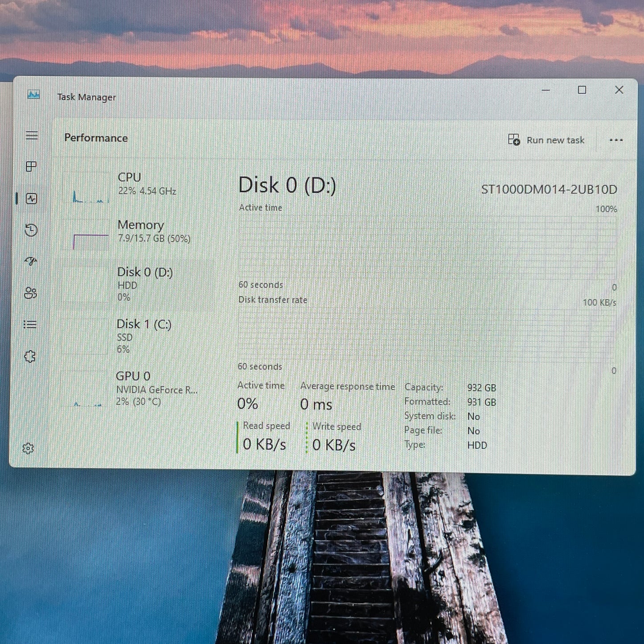Viewport: 644px width, 644px height.
Task: Click the Task Manager app icon in title bar
Action: point(33,94)
